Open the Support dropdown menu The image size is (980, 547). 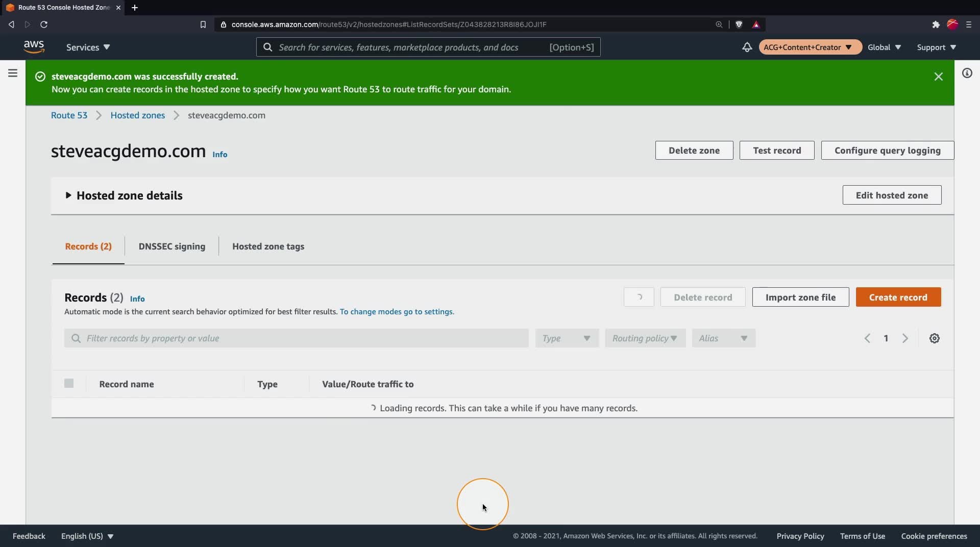pyautogui.click(x=936, y=47)
